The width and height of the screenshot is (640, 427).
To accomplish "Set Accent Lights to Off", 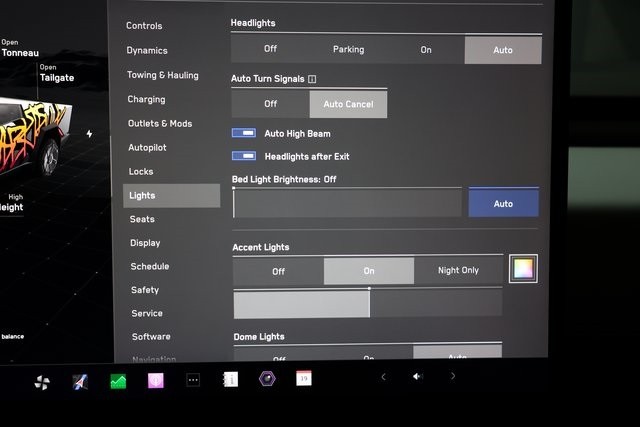I will pyautogui.click(x=278, y=271).
